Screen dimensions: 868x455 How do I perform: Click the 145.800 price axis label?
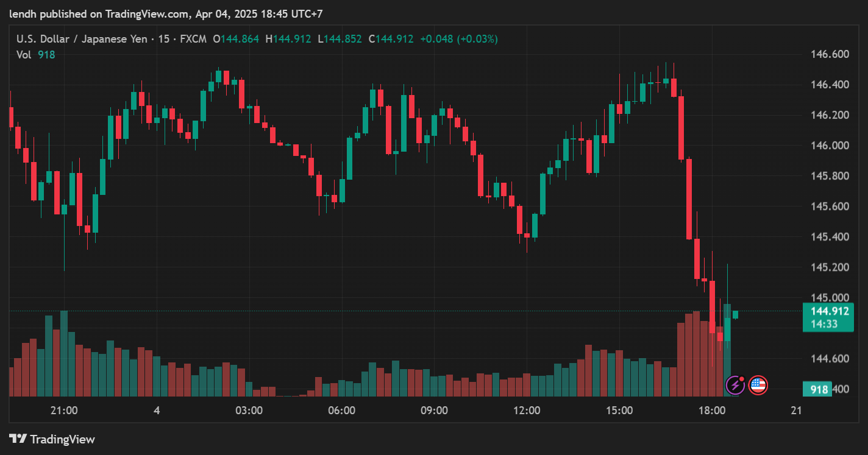click(x=830, y=176)
